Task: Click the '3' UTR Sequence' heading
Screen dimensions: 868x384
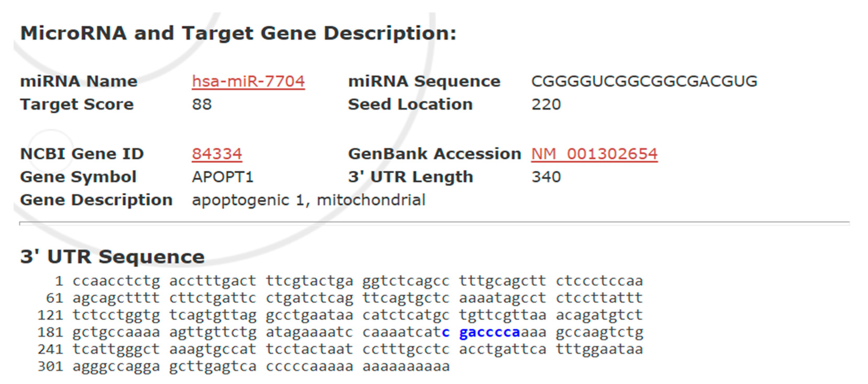Action: [112, 257]
